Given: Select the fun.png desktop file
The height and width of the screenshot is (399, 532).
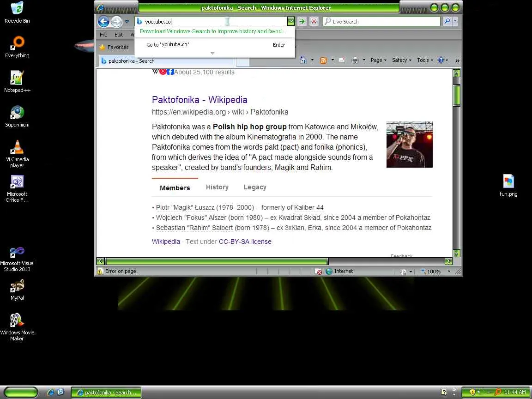Looking at the screenshot, I should point(508,185).
